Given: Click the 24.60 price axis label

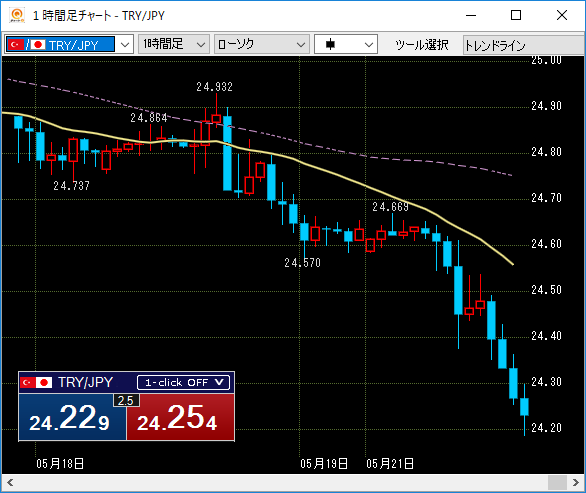Looking at the screenshot, I should coord(546,244).
